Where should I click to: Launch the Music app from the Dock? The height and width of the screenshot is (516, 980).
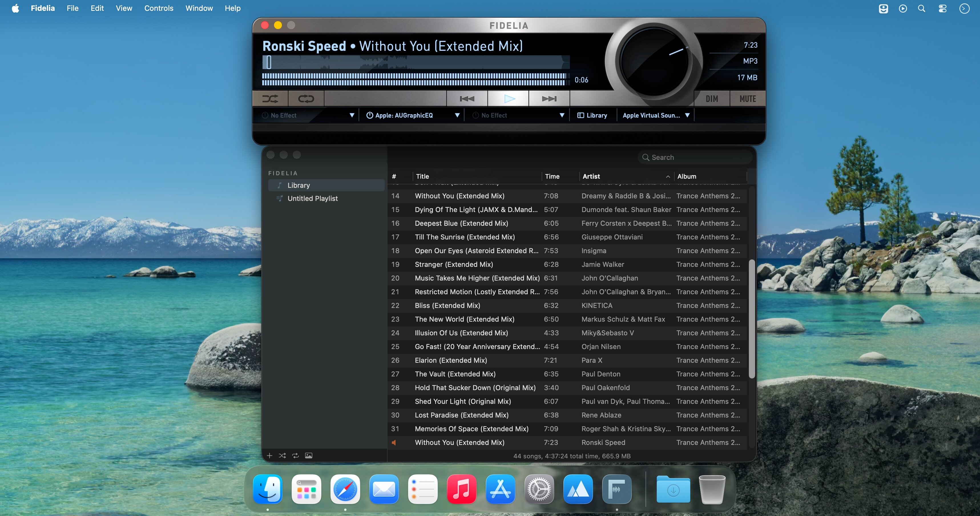coord(462,489)
